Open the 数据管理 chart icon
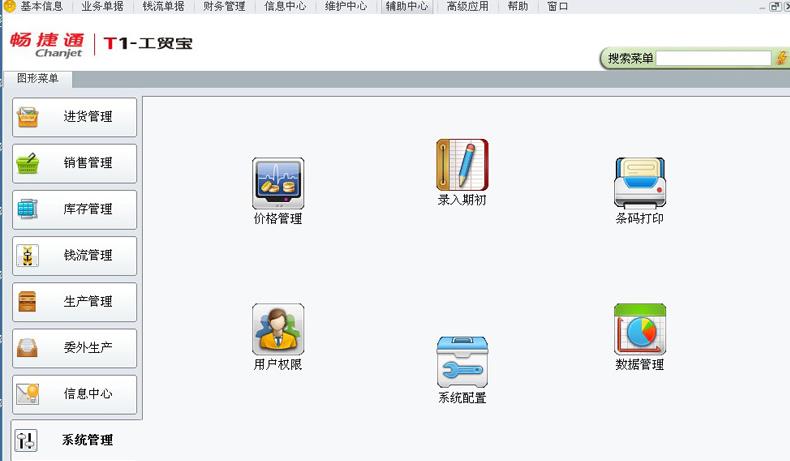The width and height of the screenshot is (790, 461). [639, 330]
